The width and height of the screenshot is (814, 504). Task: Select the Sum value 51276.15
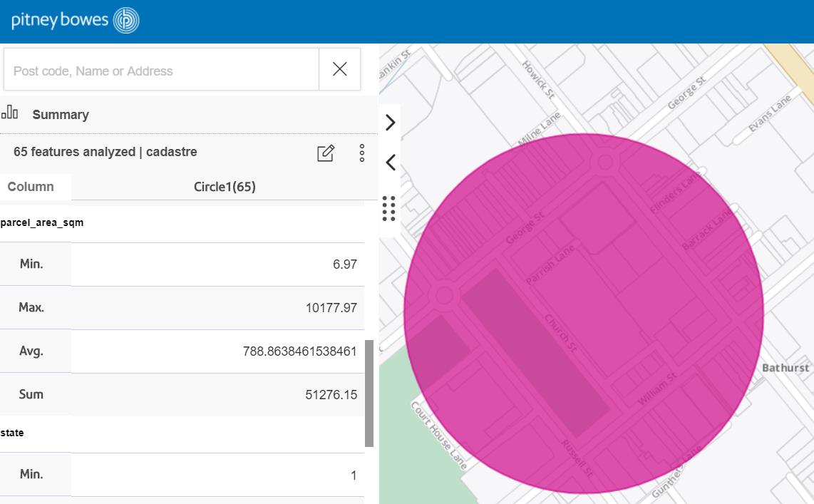tap(331, 395)
